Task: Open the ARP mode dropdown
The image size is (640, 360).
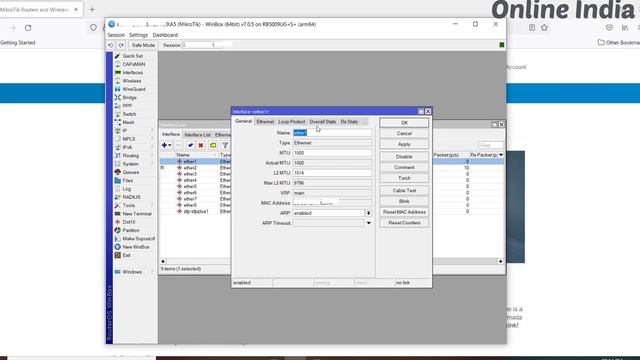Action: (368, 213)
